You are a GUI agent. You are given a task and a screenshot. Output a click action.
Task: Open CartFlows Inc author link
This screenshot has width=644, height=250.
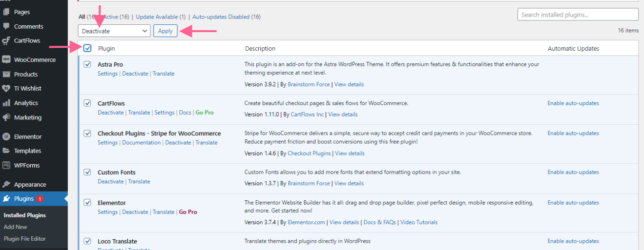pyautogui.click(x=307, y=115)
